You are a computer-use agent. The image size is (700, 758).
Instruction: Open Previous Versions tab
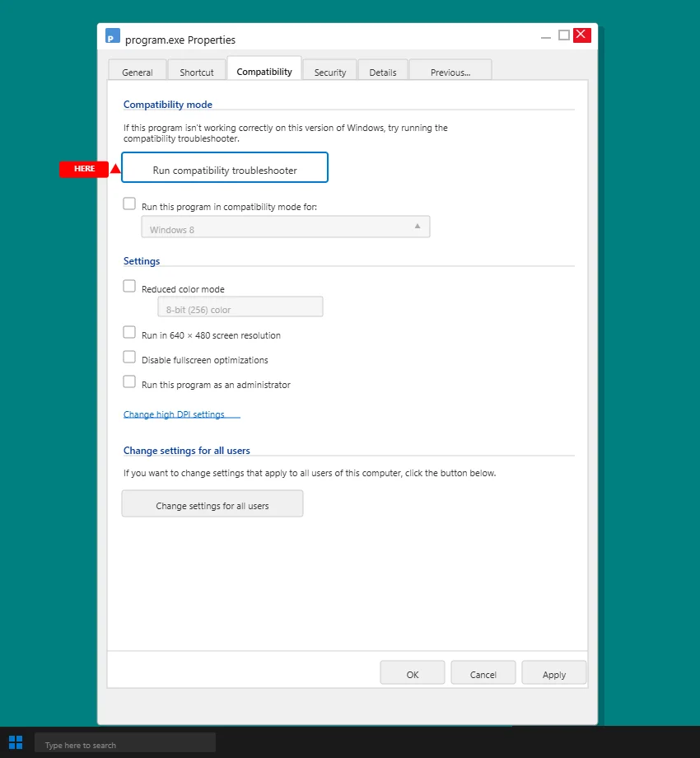pos(450,72)
